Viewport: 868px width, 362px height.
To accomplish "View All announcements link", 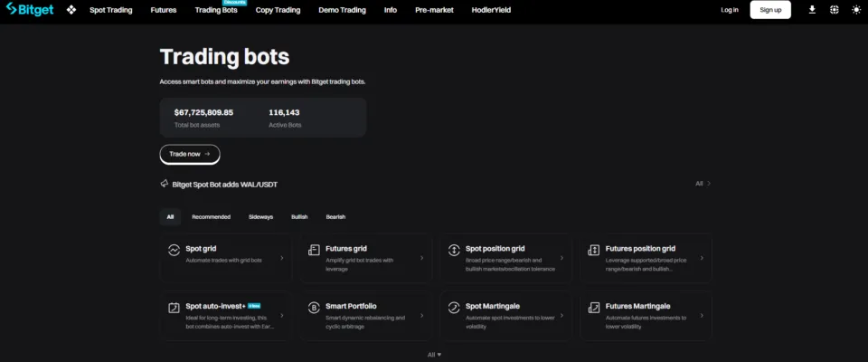I will point(703,184).
